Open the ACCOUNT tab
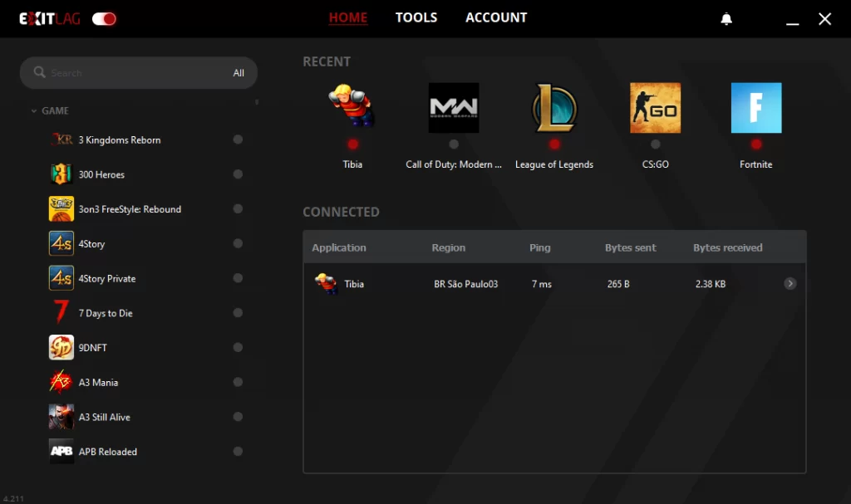Image resolution: width=851 pixels, height=504 pixels. (496, 17)
